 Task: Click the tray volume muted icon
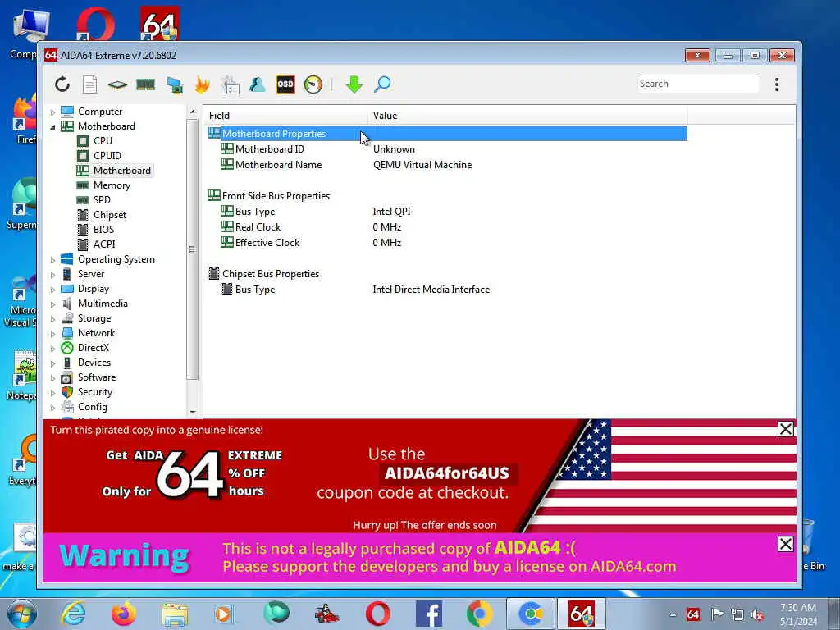tap(757, 614)
